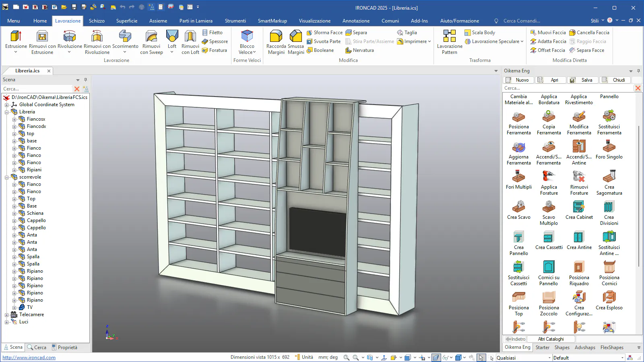Image resolution: width=644 pixels, height=362 pixels.
Task: Collapse the scorrevole tree node
Action: 7,177
